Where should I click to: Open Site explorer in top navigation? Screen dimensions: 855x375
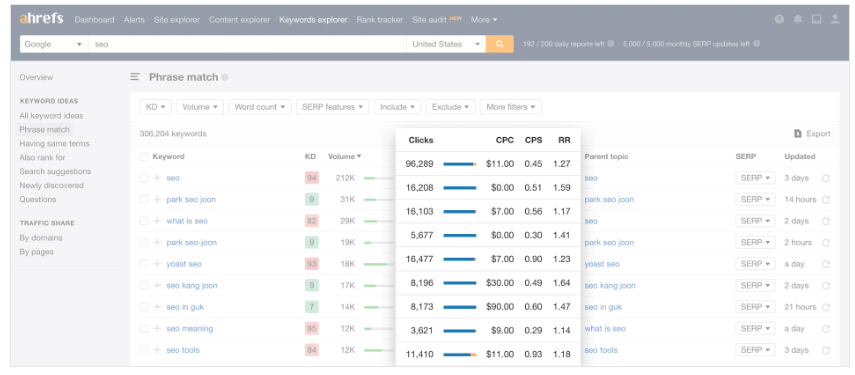pos(177,20)
